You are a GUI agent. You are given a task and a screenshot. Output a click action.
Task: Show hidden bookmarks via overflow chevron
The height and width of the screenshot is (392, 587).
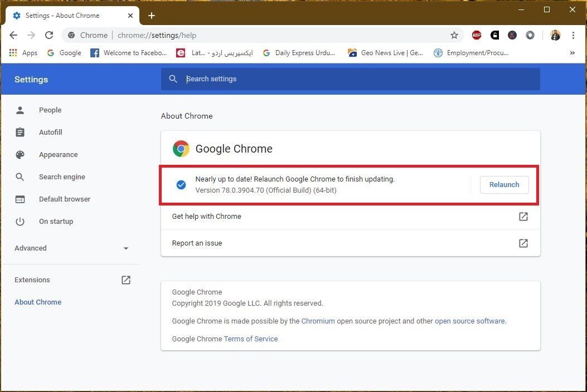[572, 53]
